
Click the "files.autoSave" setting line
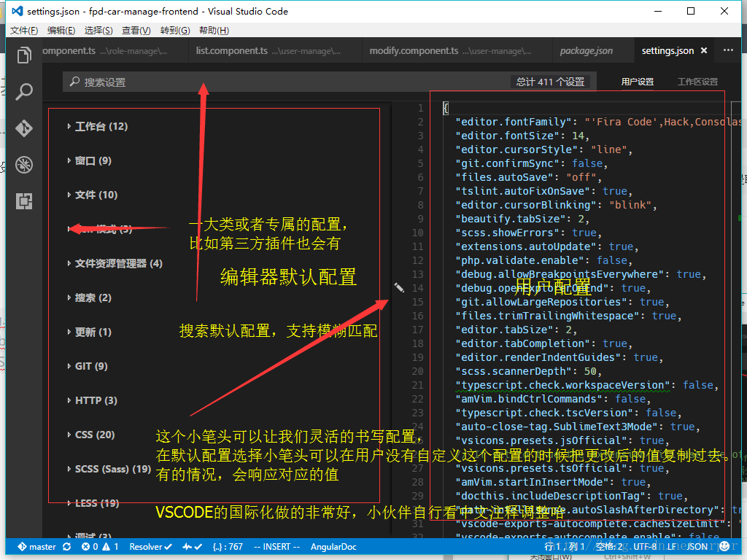(x=529, y=177)
